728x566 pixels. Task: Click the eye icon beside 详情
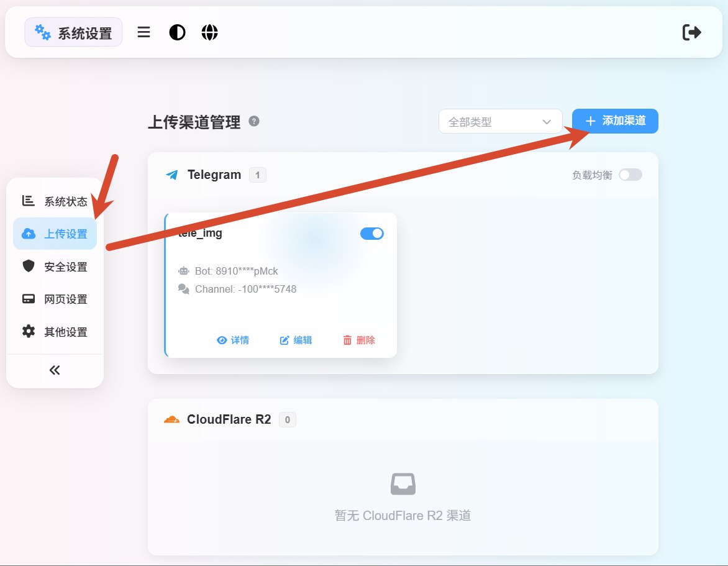[x=222, y=340]
